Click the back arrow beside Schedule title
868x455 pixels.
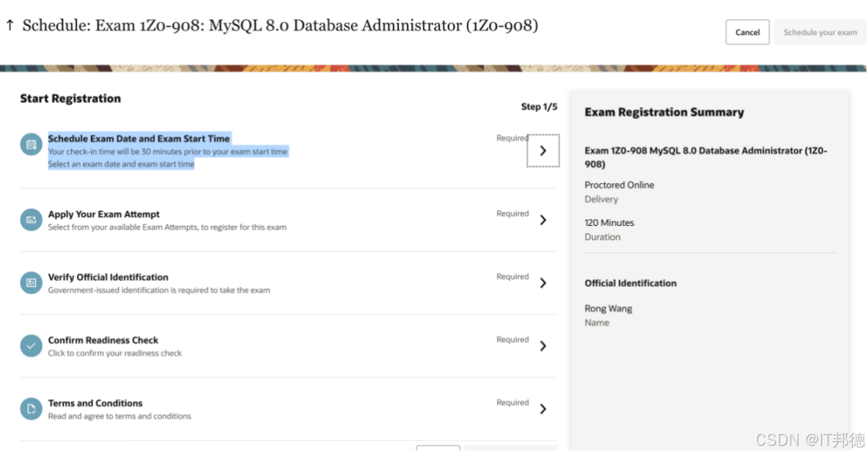coord(9,25)
